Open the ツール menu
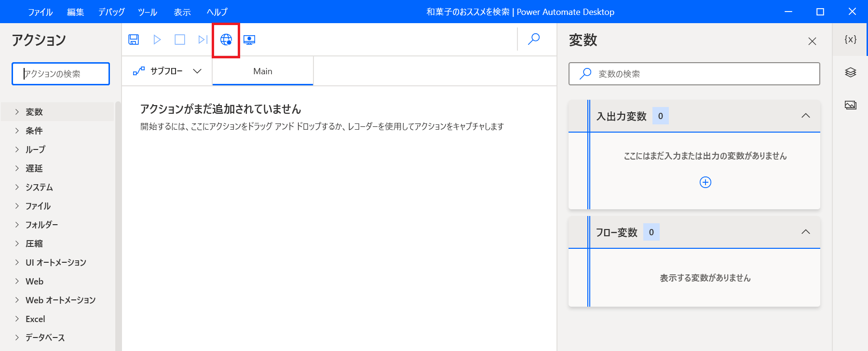The image size is (868, 351). point(148,12)
